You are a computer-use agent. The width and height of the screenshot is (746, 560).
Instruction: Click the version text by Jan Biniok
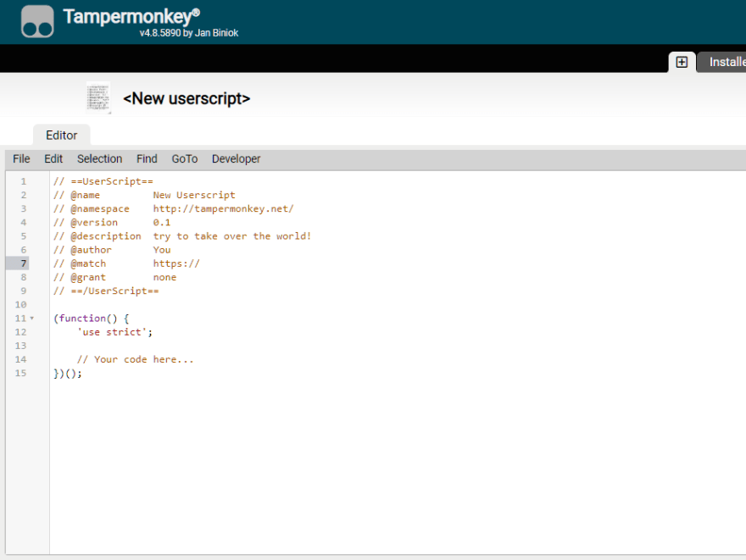tap(188, 33)
